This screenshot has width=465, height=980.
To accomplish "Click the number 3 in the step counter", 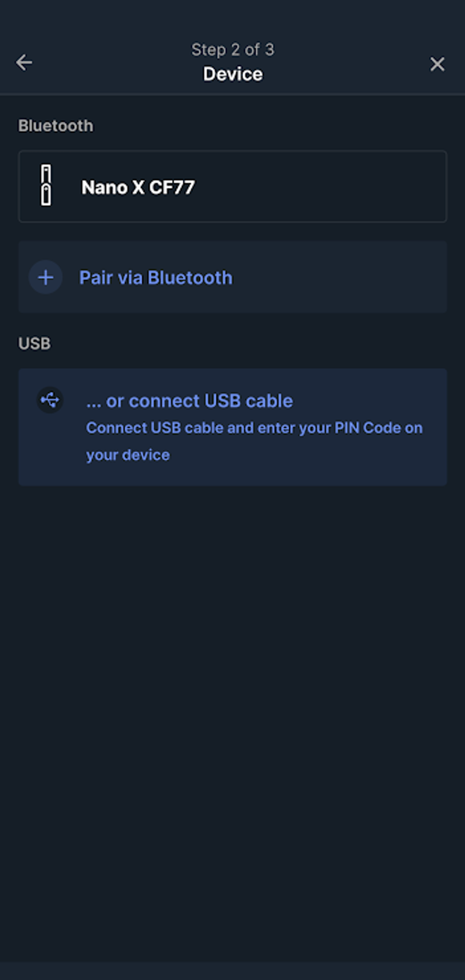I will 270,49.
